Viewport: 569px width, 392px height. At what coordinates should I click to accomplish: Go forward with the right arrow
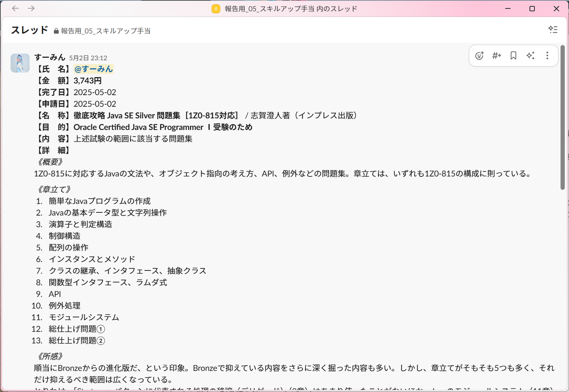[32, 8]
